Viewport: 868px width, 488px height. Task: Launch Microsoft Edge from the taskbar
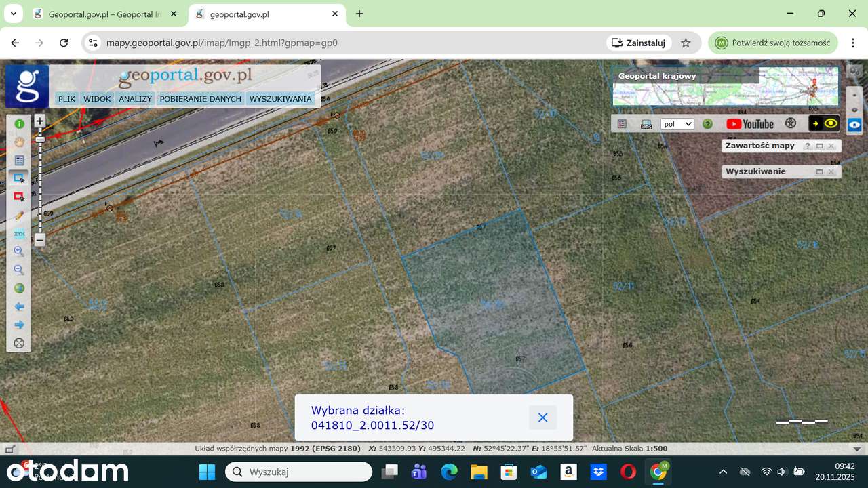(x=449, y=472)
